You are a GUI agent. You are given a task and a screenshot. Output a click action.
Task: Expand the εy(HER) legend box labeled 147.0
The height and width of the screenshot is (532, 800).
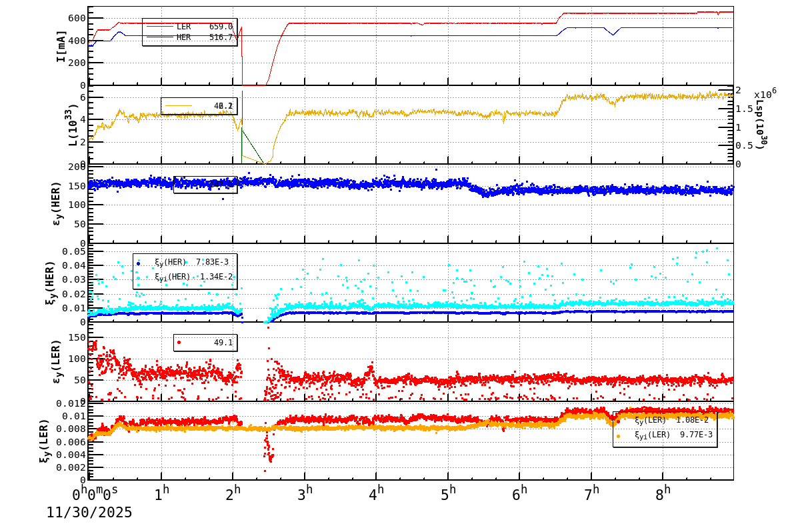click(x=205, y=185)
